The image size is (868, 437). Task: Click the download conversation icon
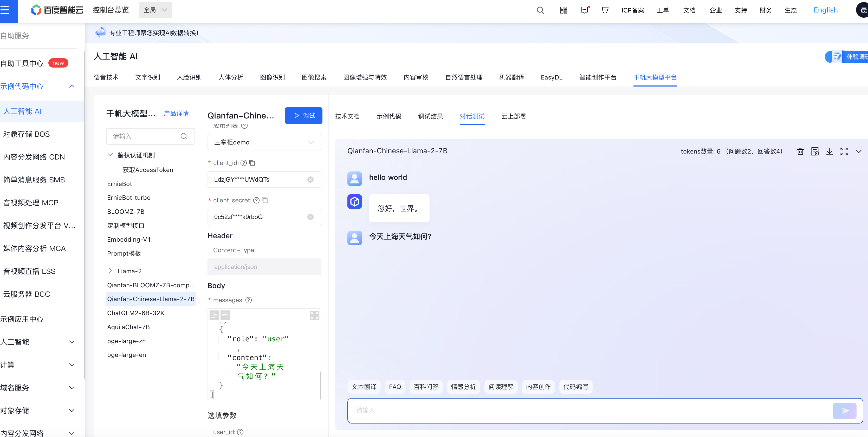point(829,151)
